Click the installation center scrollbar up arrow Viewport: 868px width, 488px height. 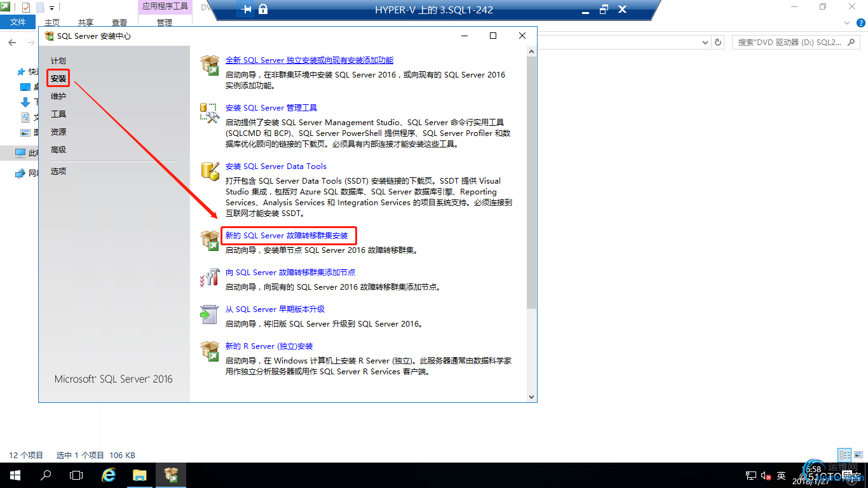(x=531, y=51)
